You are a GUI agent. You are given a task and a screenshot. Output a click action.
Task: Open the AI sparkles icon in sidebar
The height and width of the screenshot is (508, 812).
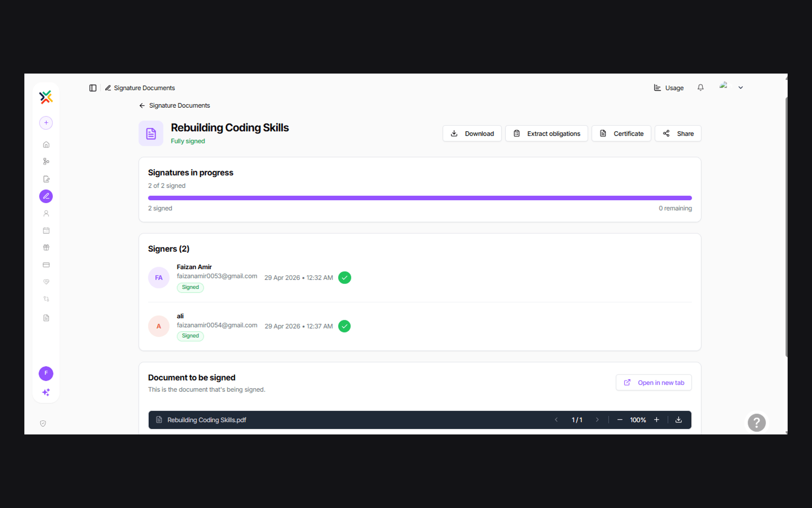(x=46, y=392)
